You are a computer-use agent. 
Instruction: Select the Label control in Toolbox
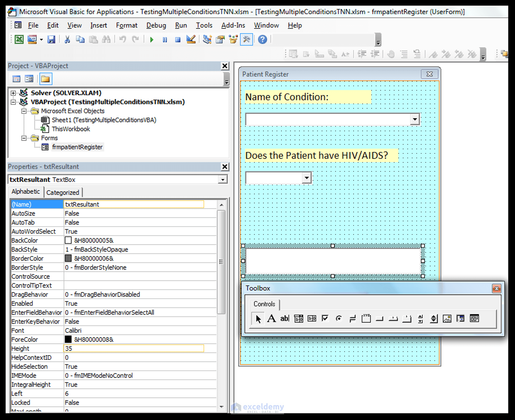point(271,318)
